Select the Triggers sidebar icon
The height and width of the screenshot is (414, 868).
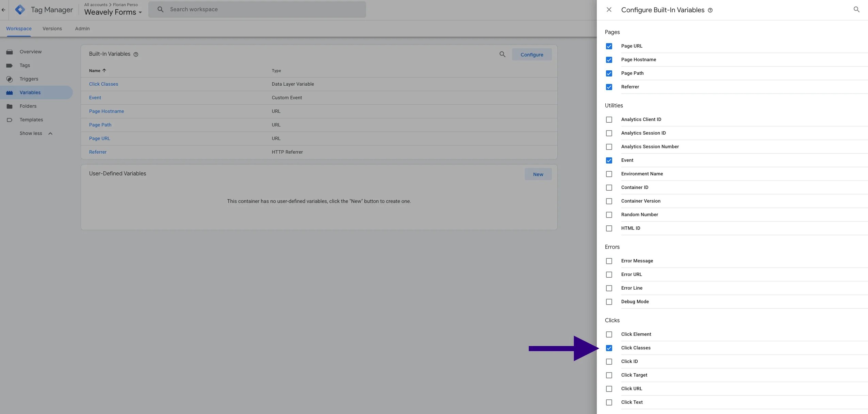(10, 79)
